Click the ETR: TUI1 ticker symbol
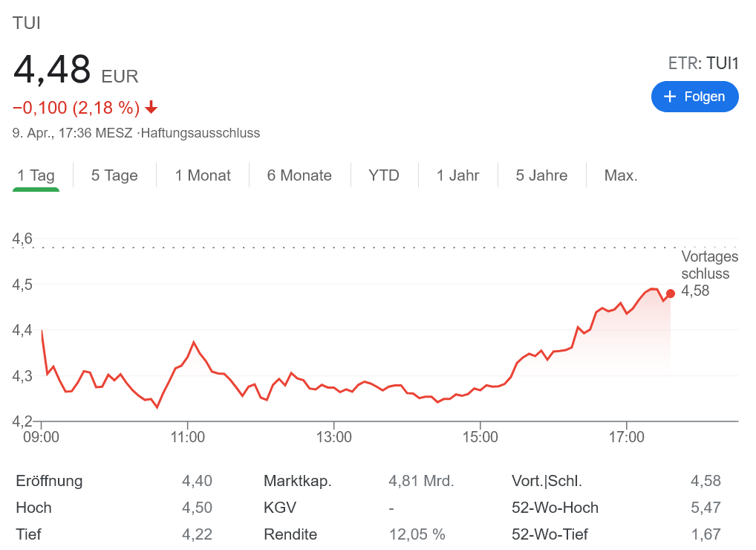Viewport: 756px width, 550px height. (703, 64)
